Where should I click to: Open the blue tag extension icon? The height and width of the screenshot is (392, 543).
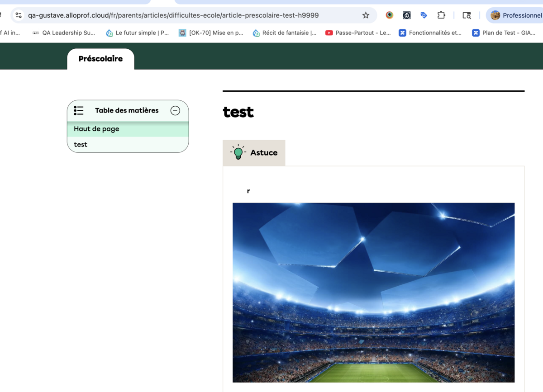(x=424, y=15)
